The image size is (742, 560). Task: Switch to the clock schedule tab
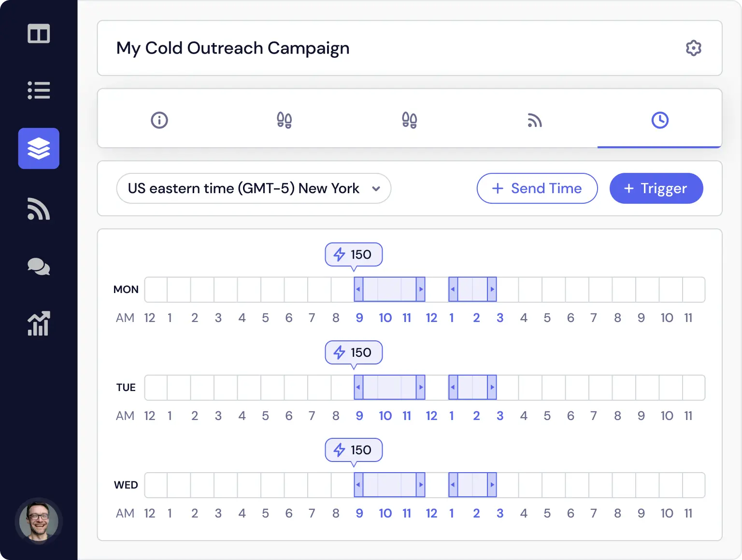(660, 120)
